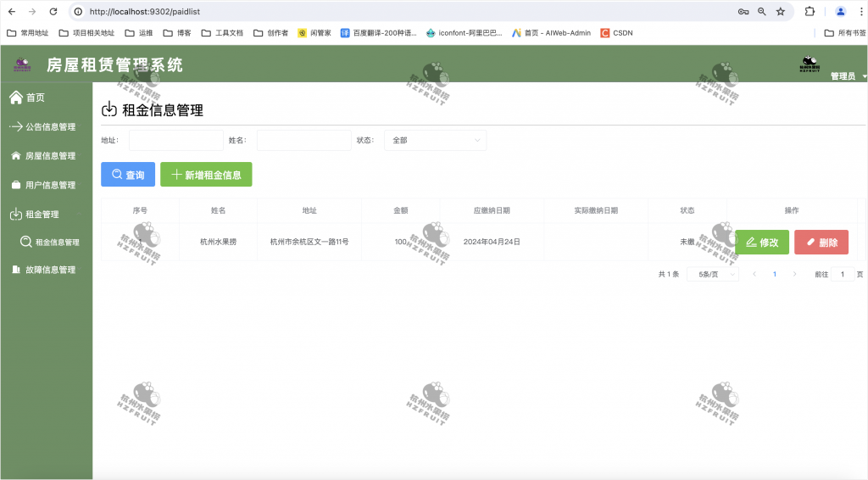The image size is (868, 480).
Task: Click the building icon beside 故障信息管理
Action: (16, 270)
